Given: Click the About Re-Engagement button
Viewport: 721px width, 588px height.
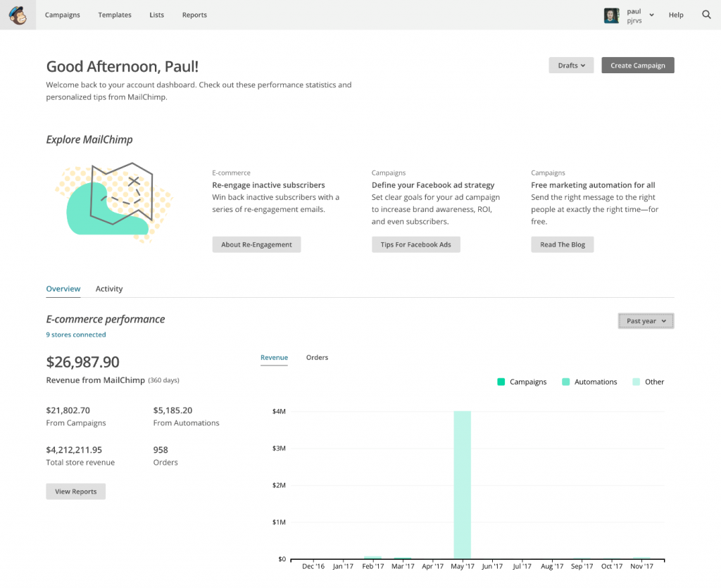Looking at the screenshot, I should click(256, 244).
